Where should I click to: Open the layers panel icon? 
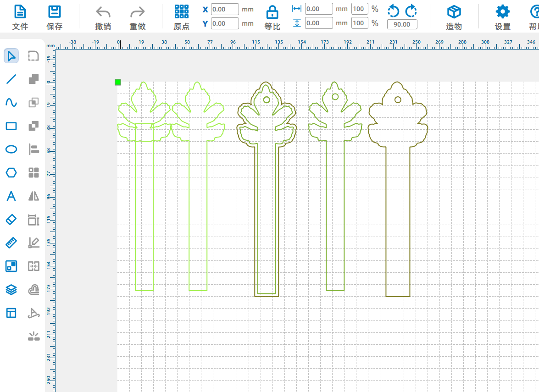coord(11,289)
